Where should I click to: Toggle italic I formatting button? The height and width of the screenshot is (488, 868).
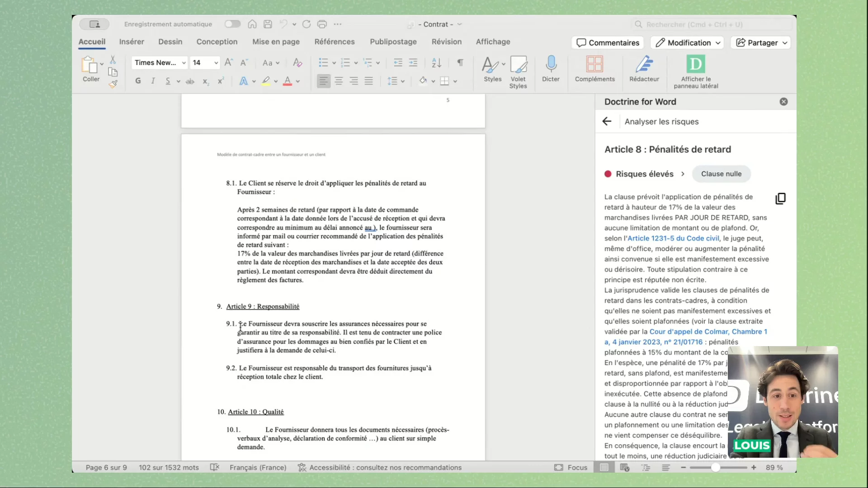(x=153, y=81)
